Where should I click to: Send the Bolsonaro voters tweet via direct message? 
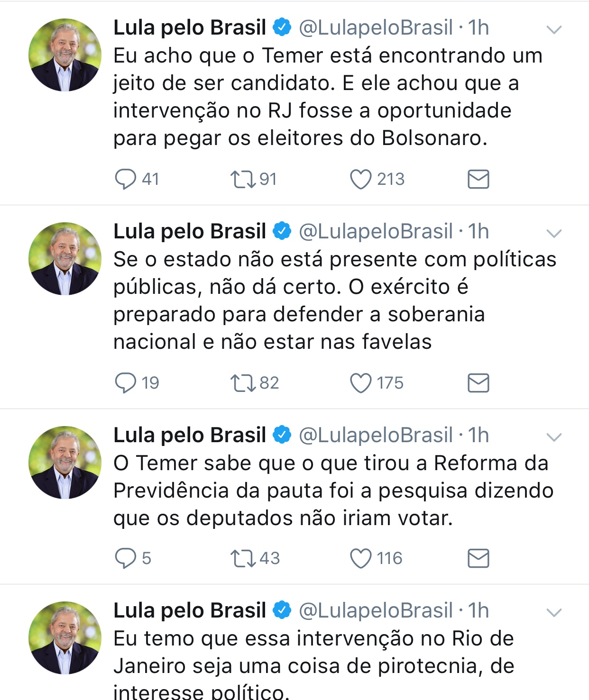[478, 180]
